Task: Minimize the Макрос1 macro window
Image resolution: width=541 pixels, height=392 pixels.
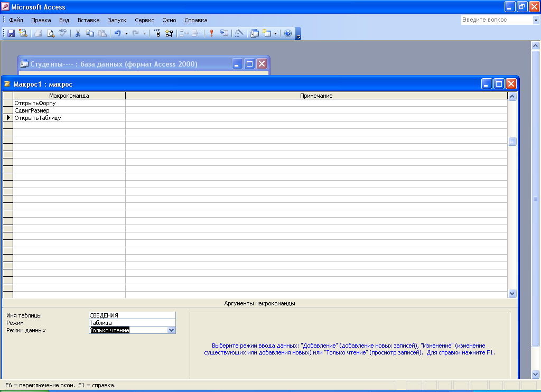Action: (487, 84)
